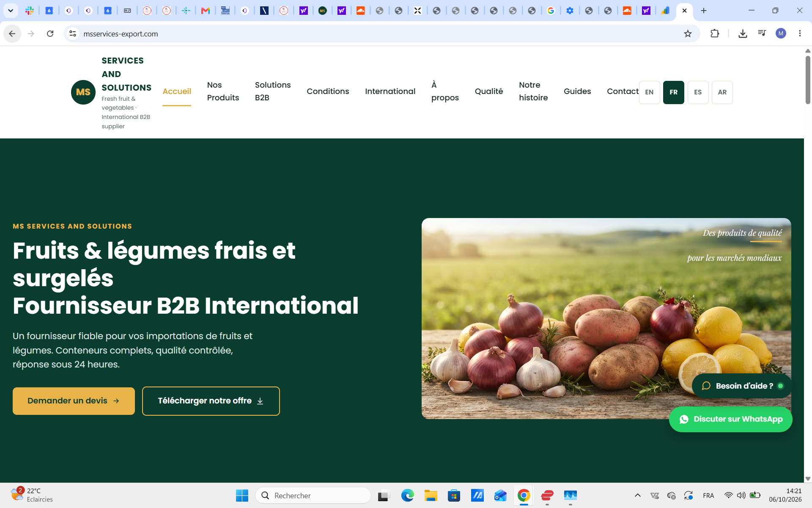
Task: Open the Qualité page link
Action: tap(488, 91)
